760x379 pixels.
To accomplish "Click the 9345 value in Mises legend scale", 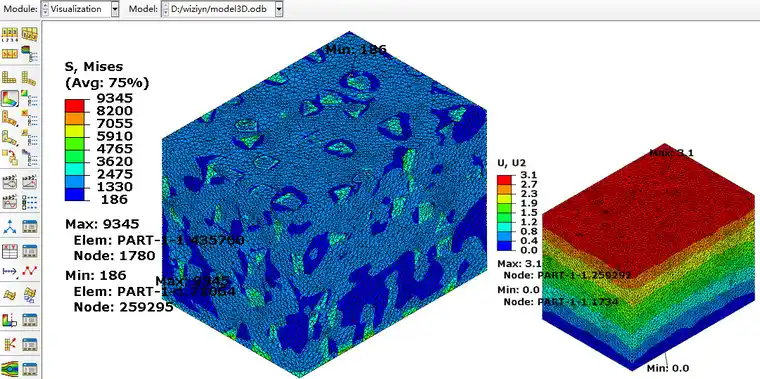I will pos(114,99).
